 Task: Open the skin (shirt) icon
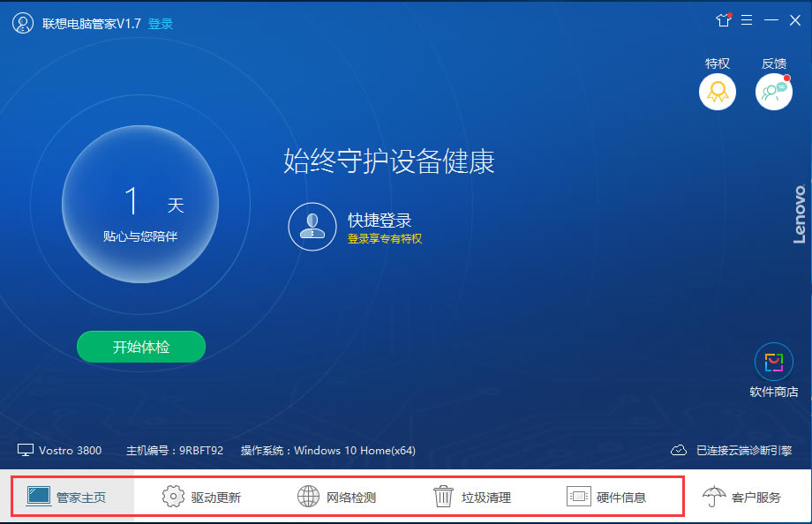(724, 19)
